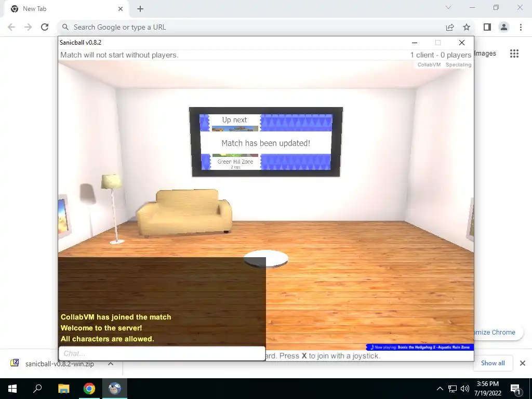
Task: Open the tab search chevron
Action: pos(448,7)
